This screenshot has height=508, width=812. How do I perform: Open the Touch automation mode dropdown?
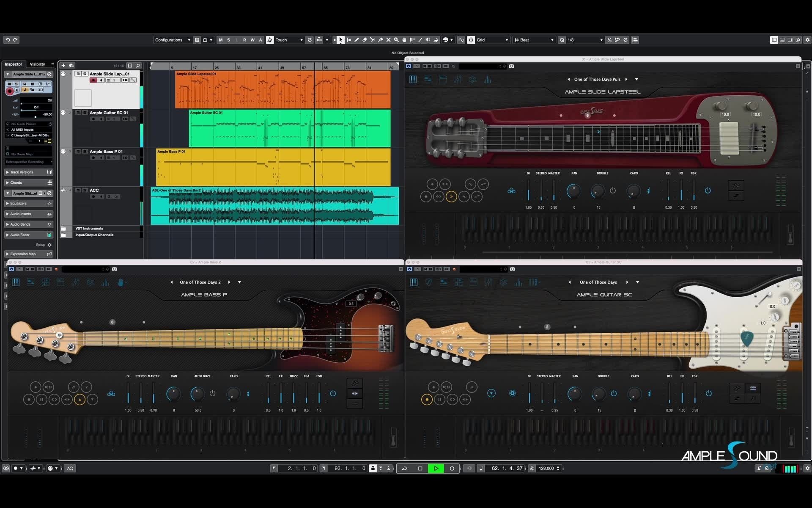tap(289, 40)
